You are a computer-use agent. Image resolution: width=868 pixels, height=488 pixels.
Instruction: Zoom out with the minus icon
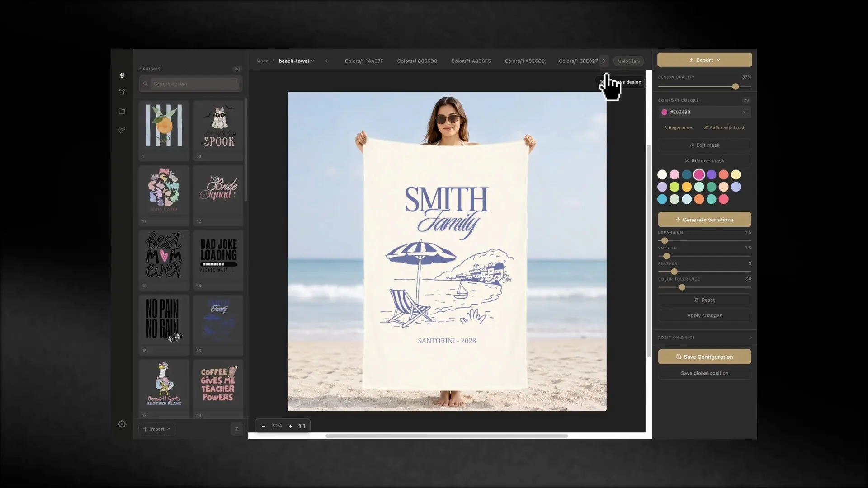(264, 426)
